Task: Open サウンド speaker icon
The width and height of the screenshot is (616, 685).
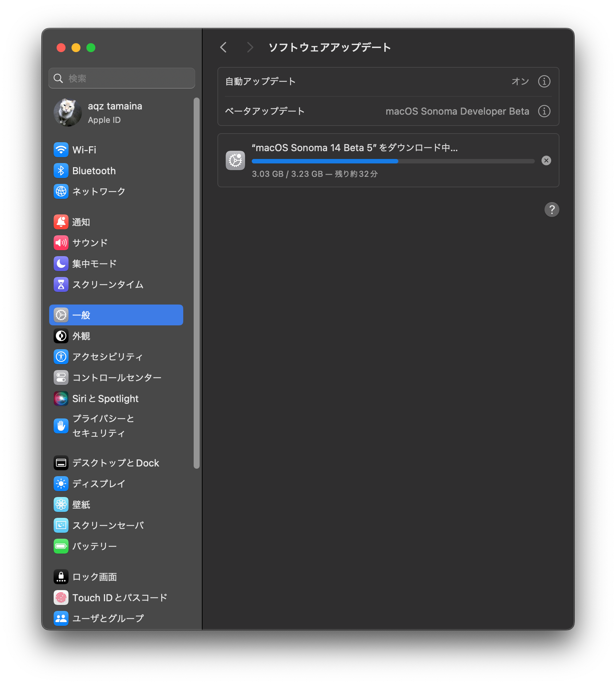Action: (x=61, y=243)
